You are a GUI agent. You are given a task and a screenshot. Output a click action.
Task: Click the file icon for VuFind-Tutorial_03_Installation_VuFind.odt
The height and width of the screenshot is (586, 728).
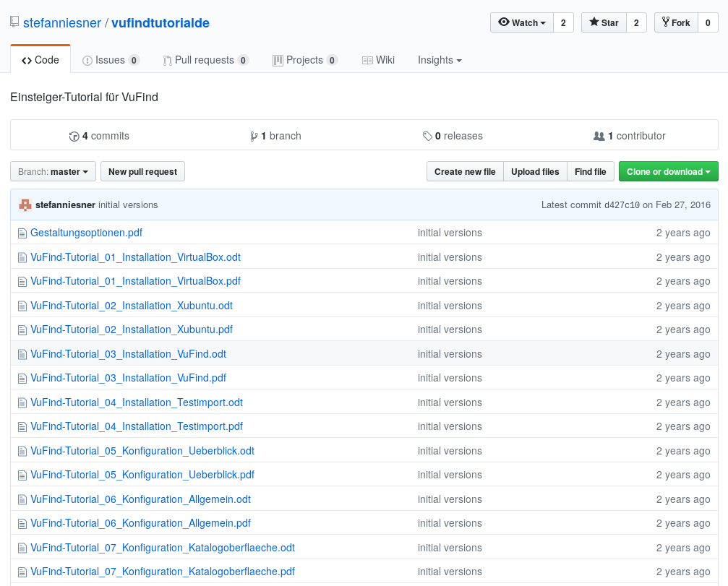[22, 354]
